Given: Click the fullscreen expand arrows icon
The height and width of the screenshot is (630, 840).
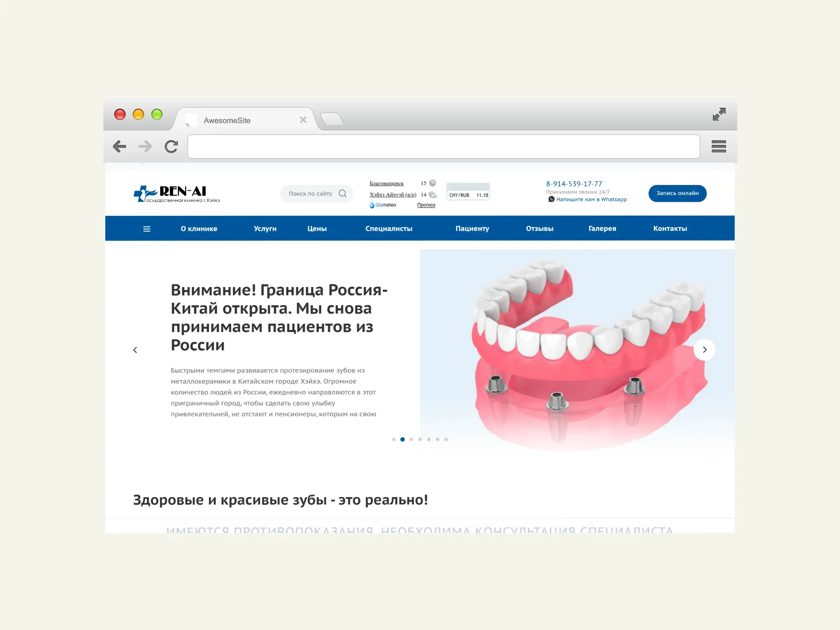Looking at the screenshot, I should point(719,114).
